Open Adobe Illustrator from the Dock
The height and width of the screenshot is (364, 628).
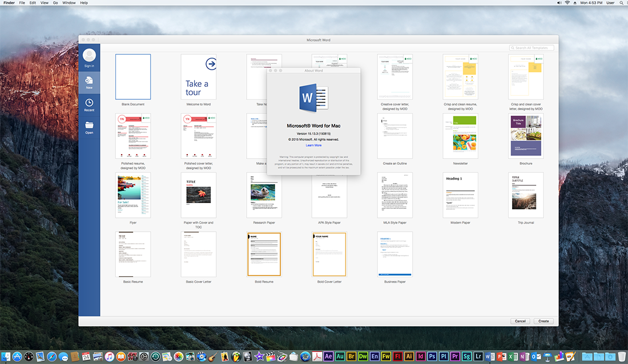[409, 357]
